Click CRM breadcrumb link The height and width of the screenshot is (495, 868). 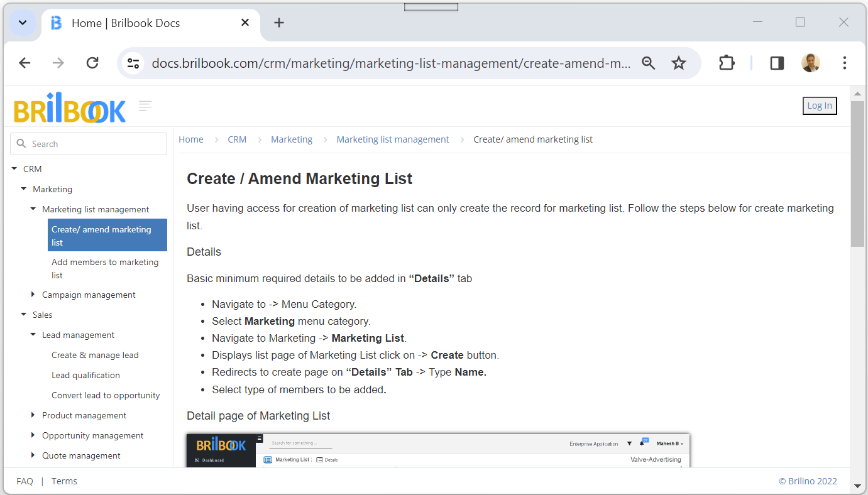[237, 139]
